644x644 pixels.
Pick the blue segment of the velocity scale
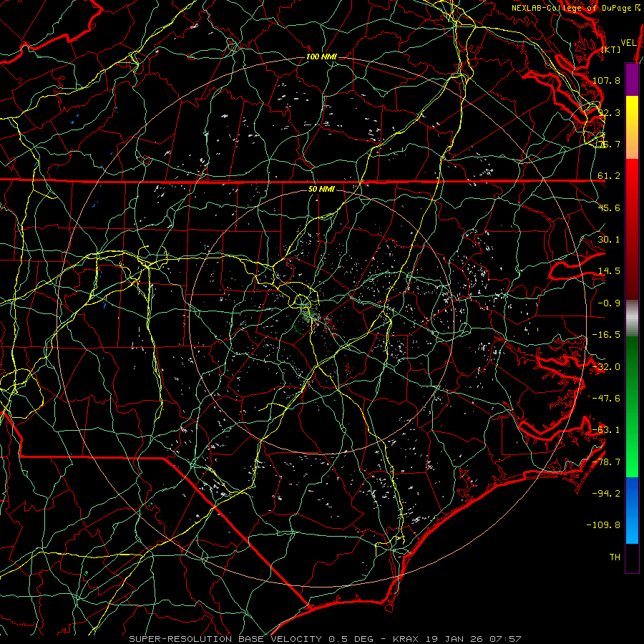click(x=632, y=510)
